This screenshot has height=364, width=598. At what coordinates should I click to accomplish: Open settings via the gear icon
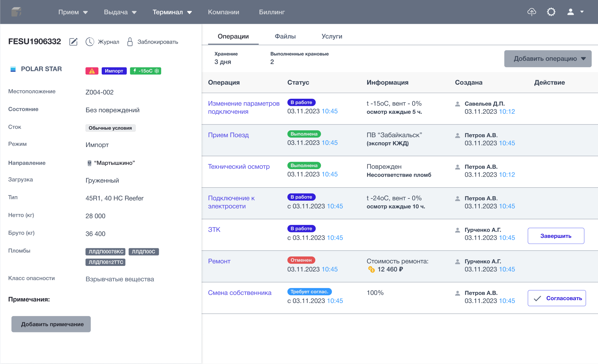[551, 12]
